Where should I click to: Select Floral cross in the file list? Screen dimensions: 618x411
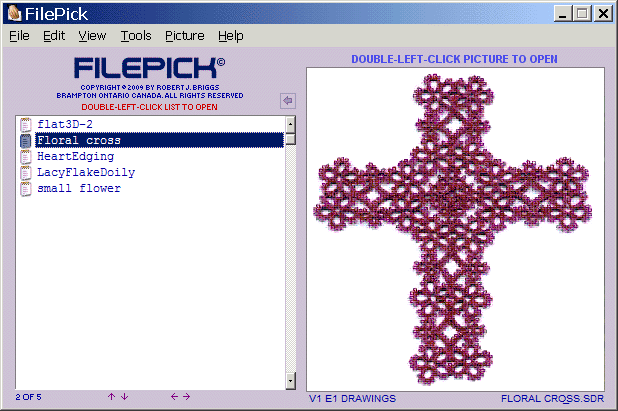159,140
